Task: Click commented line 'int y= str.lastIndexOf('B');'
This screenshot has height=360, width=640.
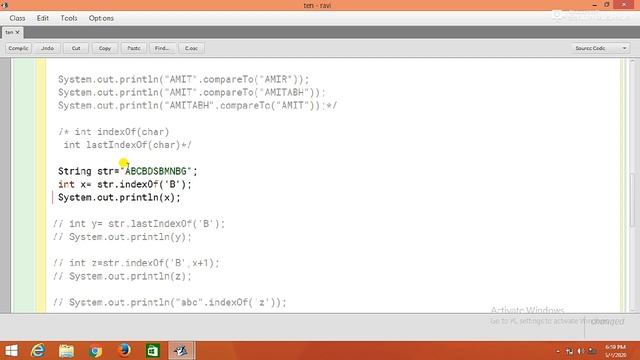Action: [x=139, y=224]
